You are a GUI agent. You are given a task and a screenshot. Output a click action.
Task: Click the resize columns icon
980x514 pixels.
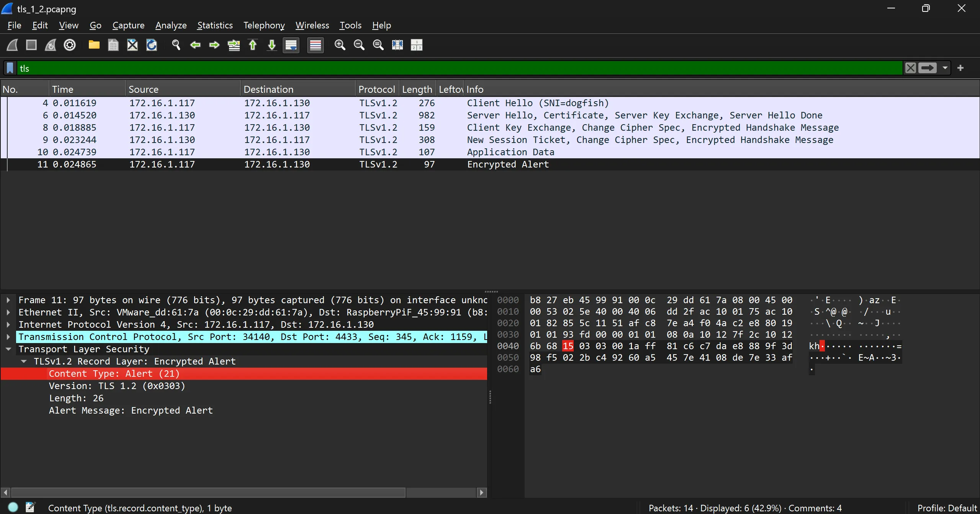397,45
